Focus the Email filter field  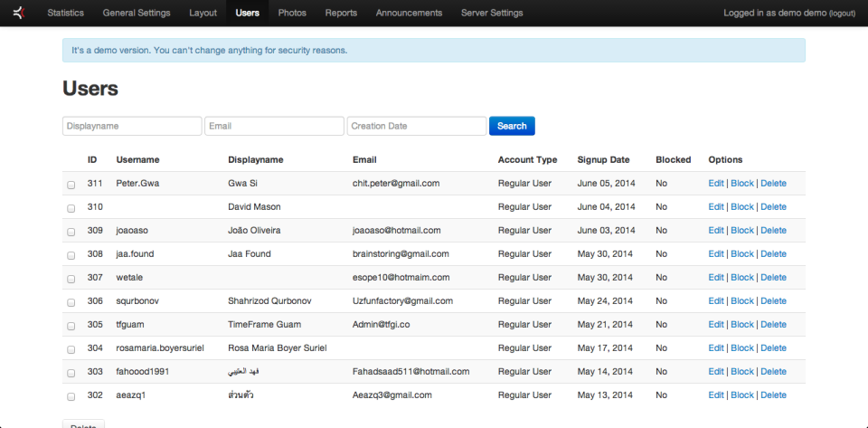click(x=274, y=126)
